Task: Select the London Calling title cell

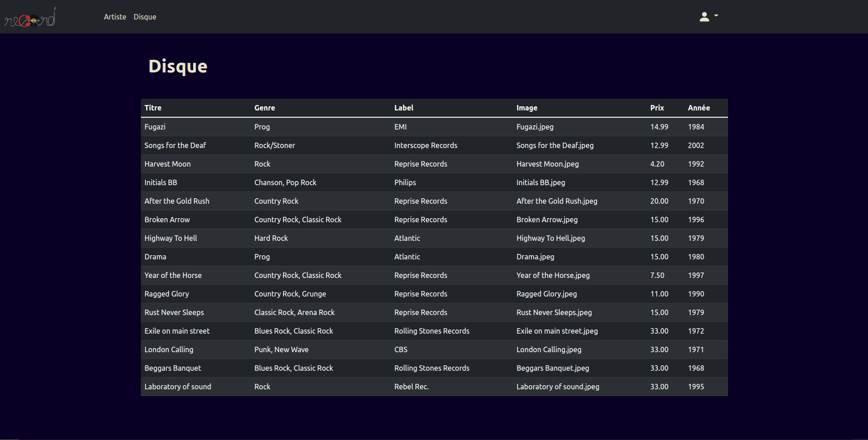Action: tap(169, 349)
